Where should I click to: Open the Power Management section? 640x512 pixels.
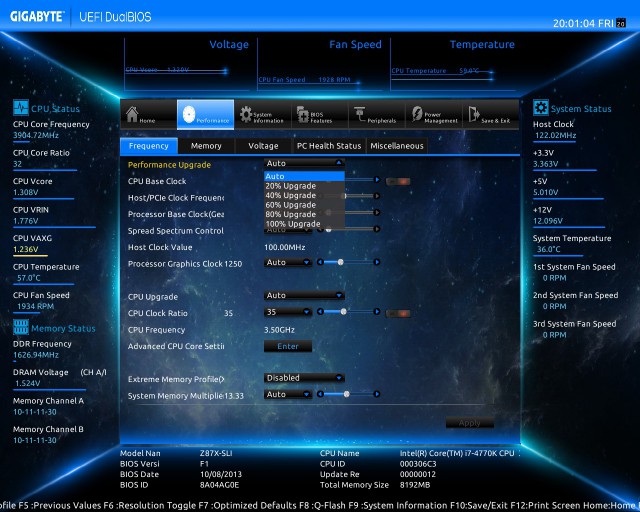tap(434, 115)
